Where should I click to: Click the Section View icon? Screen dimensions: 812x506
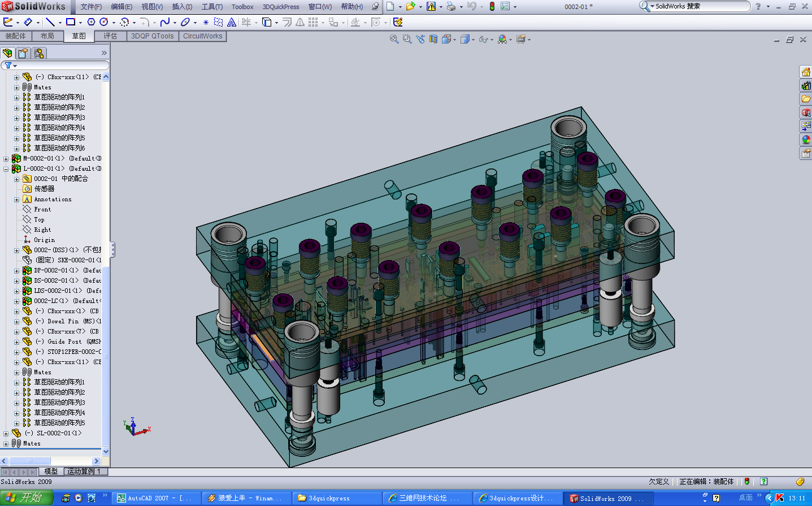[433, 39]
